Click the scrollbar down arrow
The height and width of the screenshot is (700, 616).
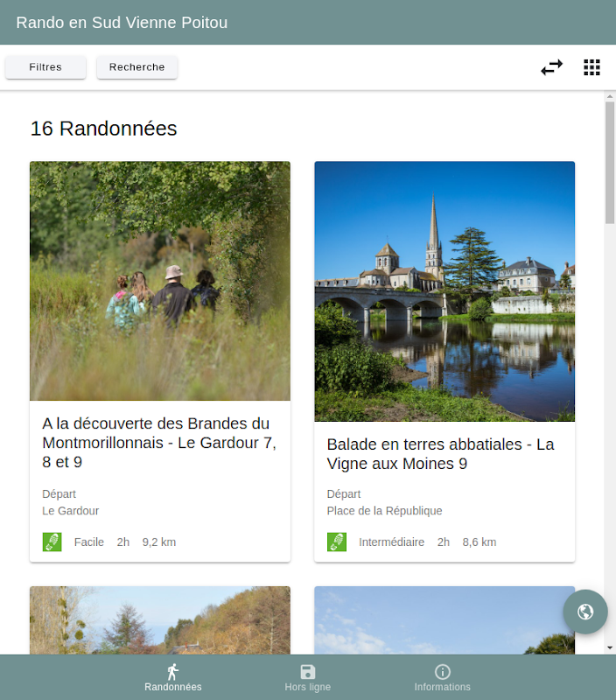pyautogui.click(x=610, y=647)
